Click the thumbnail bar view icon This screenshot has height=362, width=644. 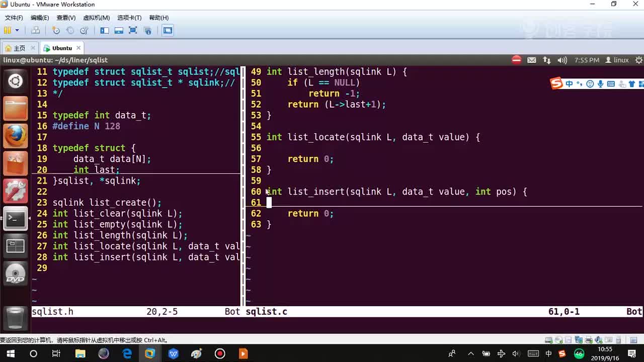pos(119,30)
